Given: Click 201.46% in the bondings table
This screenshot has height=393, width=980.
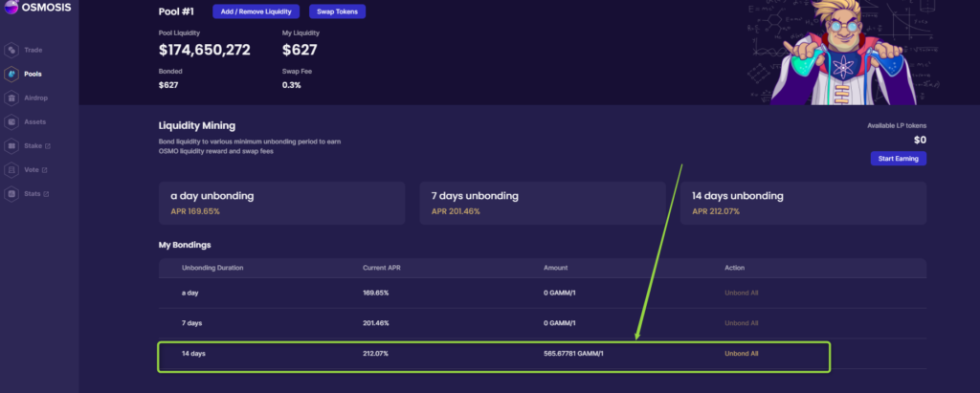Looking at the screenshot, I should (375, 323).
